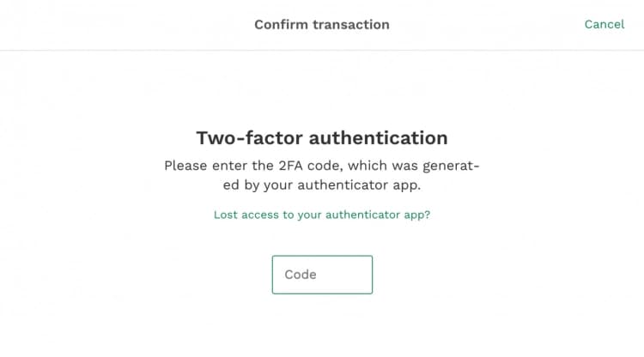Open the lost authenticator access link
The height and width of the screenshot is (357, 644).
(x=322, y=215)
